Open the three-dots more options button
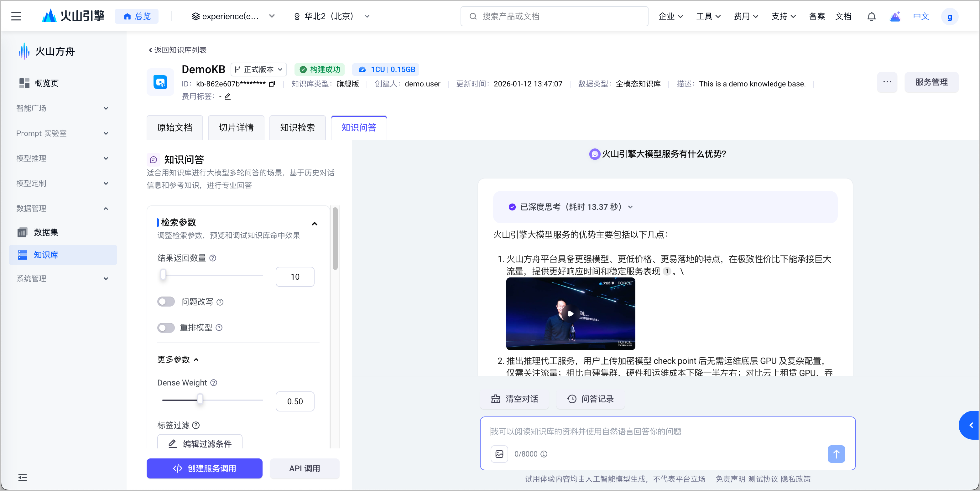Viewport: 980px width, 491px height. point(887,82)
